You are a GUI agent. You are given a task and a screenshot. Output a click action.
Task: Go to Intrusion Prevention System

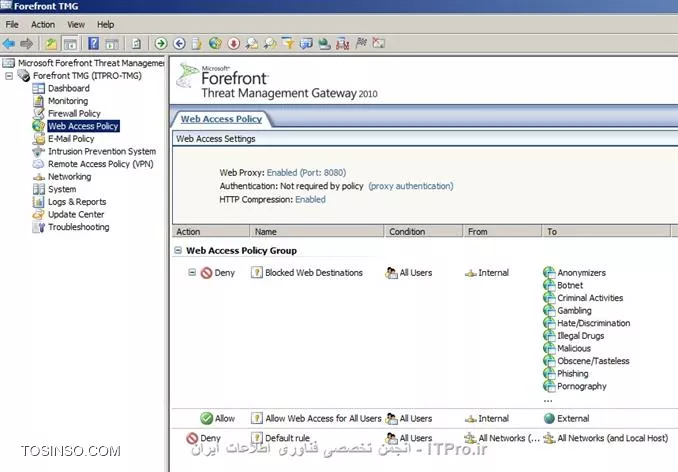(x=102, y=151)
